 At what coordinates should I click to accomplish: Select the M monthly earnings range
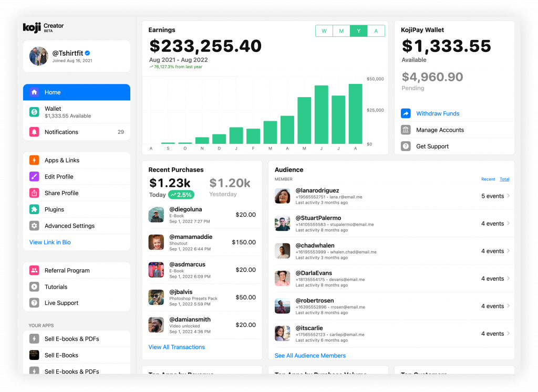coord(342,31)
